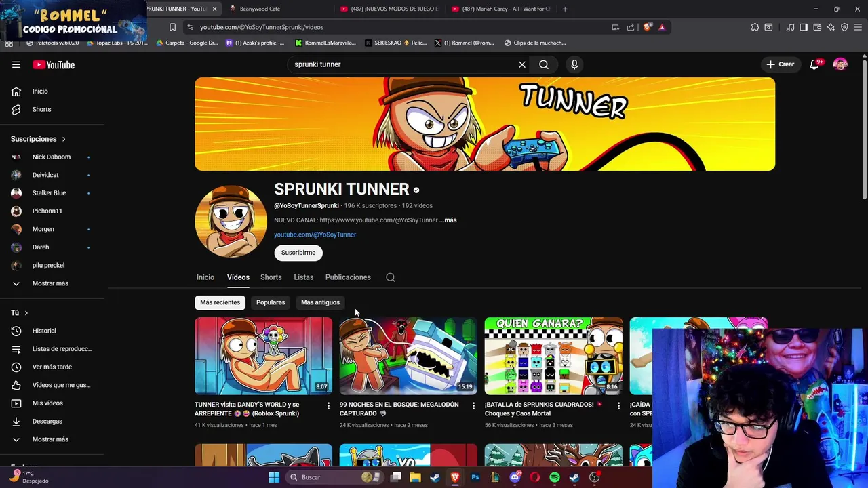Image resolution: width=868 pixels, height=488 pixels.
Task: Go to YouTube home via logo
Action: pyautogui.click(x=54, y=64)
